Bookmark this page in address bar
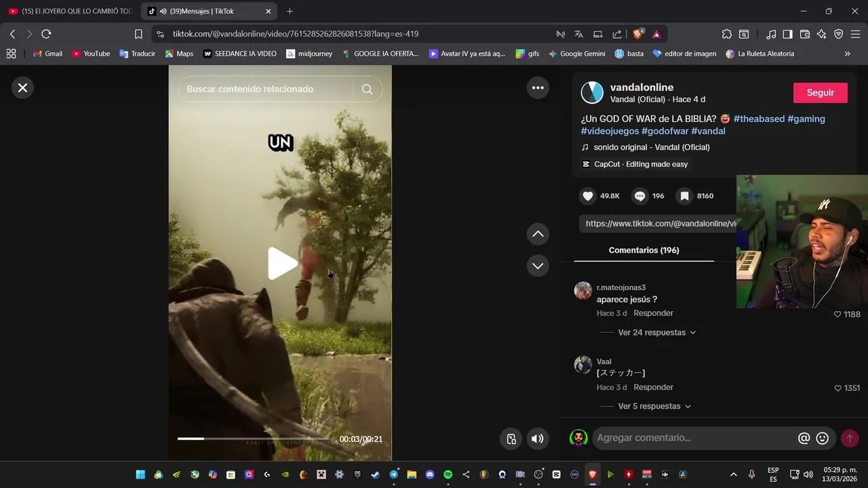The height and width of the screenshot is (488, 868). click(138, 34)
